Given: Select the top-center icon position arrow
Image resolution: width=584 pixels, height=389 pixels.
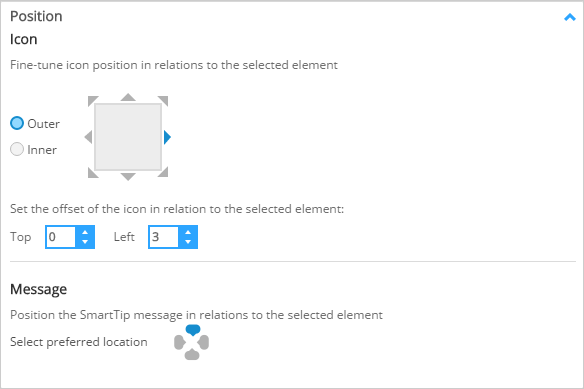Looking at the screenshot, I should (x=128, y=97).
